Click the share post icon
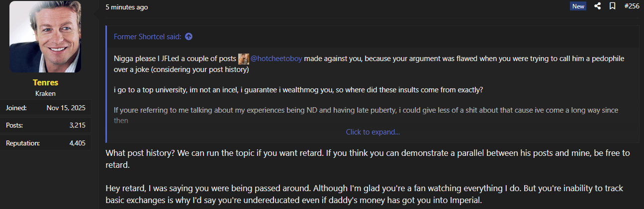 [x=598, y=6]
